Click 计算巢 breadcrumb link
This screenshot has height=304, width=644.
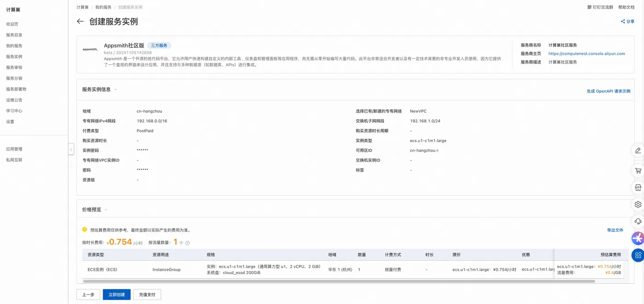pos(82,7)
